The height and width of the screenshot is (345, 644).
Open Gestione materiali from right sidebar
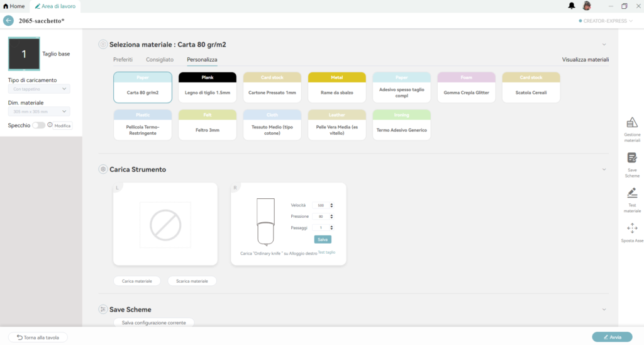point(632,123)
